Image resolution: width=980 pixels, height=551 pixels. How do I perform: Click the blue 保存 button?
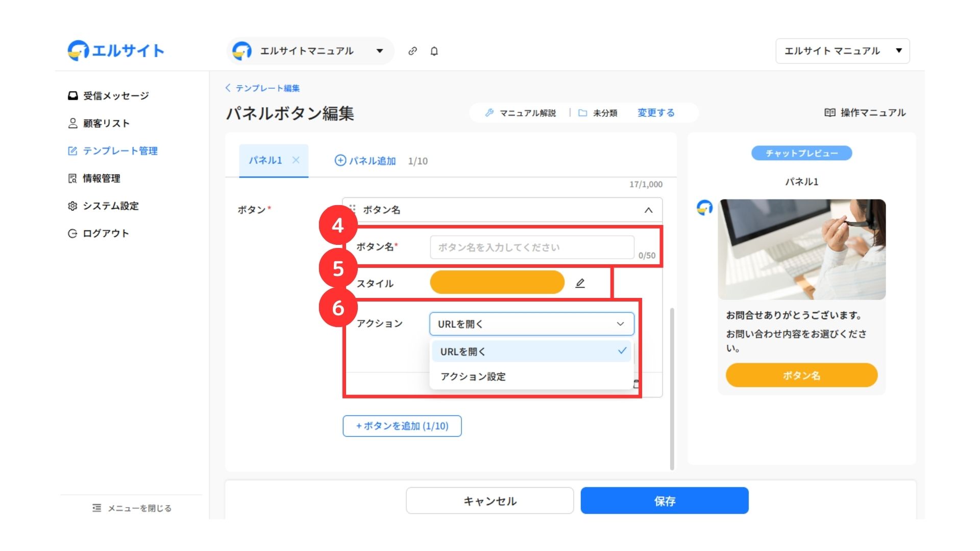point(664,501)
